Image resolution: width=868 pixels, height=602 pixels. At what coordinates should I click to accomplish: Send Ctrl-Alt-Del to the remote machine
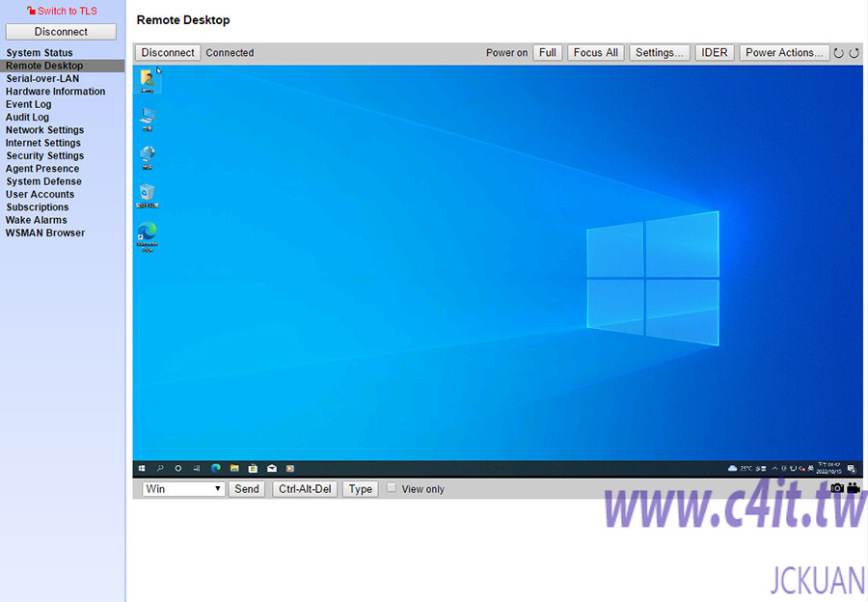tap(305, 489)
